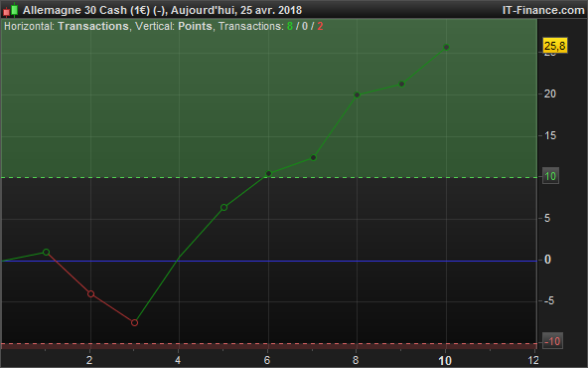Click the -5 label on the vertical axis
The height and width of the screenshot is (368, 588).
(548, 300)
